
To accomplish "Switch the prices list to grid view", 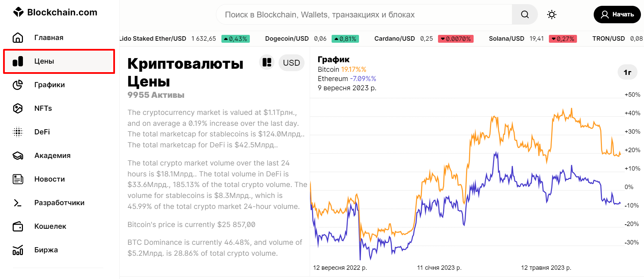I will [x=267, y=62].
